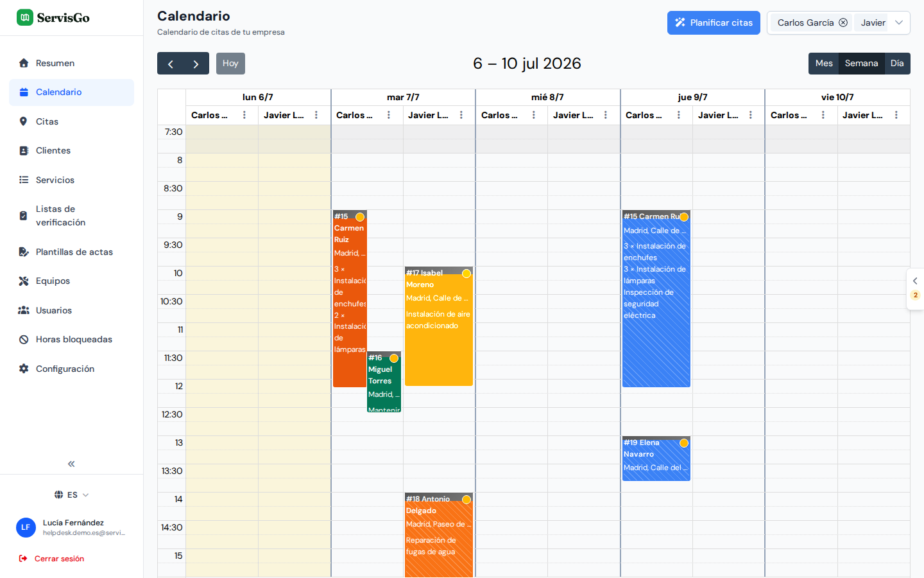Click the Horas bloqueadas ban icon
The width and height of the screenshot is (924, 578).
[24, 339]
